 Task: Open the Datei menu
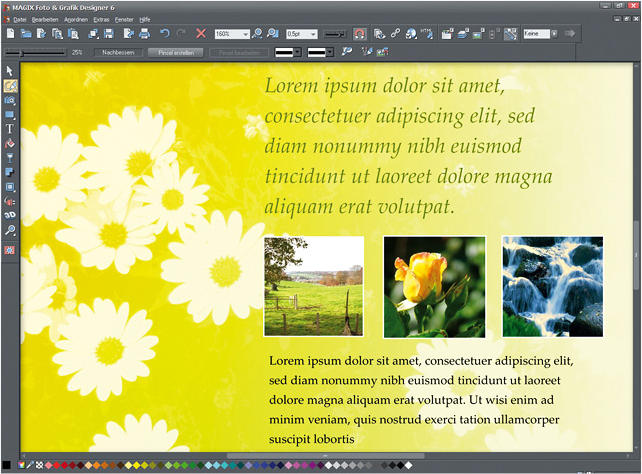[x=20, y=20]
